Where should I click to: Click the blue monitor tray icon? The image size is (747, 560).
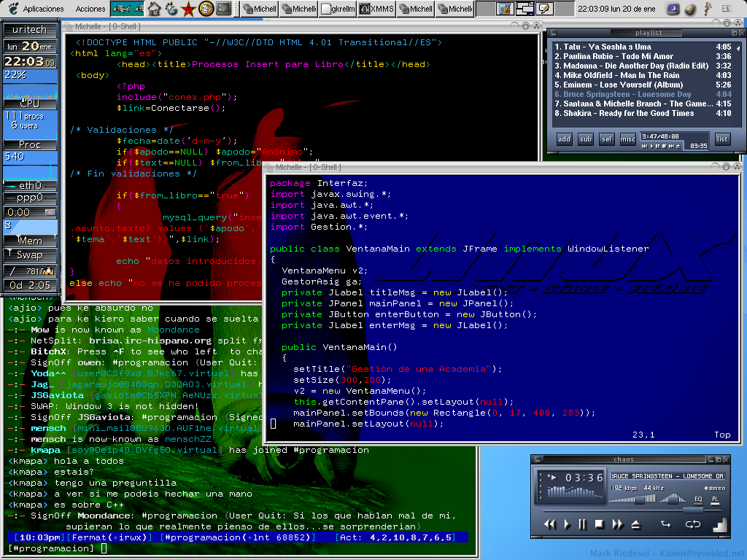tap(673, 9)
